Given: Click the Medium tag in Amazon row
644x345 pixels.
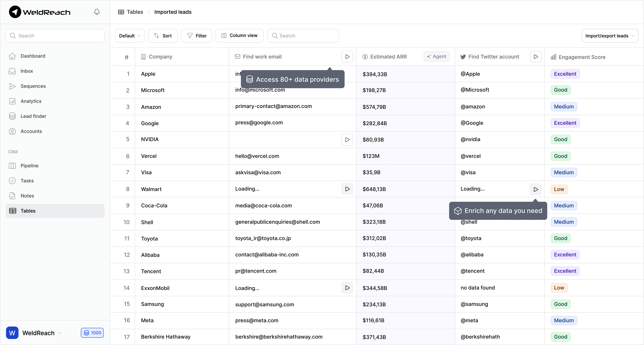Looking at the screenshot, I should 564,107.
